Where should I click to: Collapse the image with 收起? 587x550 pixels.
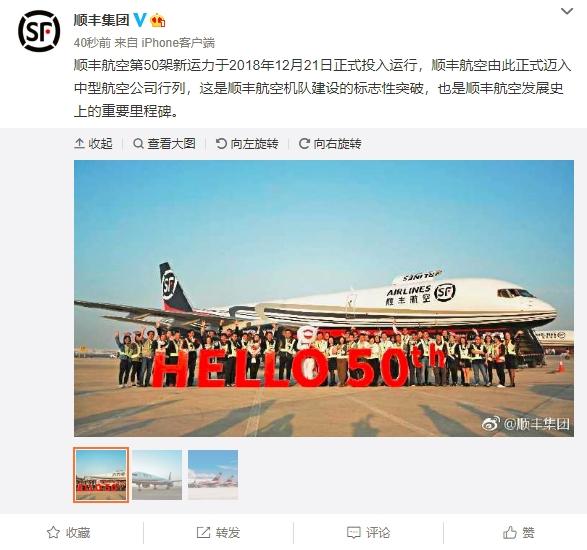(94, 144)
